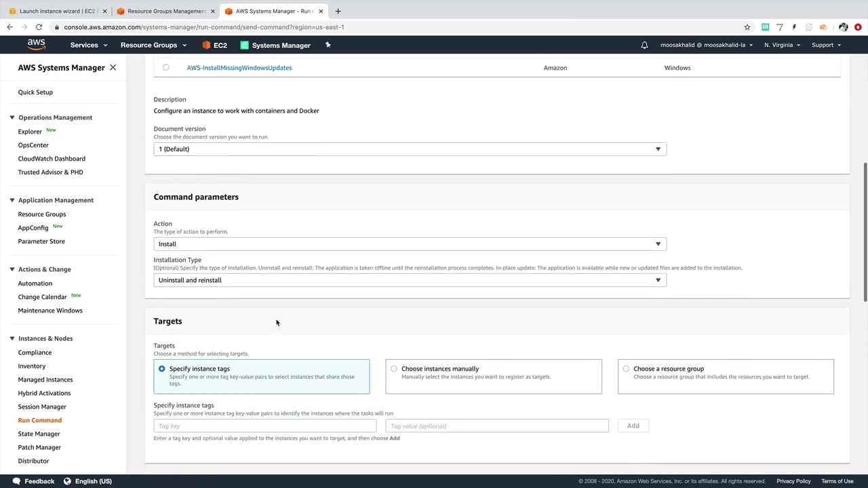
Task: Click the Tag key input field
Action: click(x=264, y=426)
